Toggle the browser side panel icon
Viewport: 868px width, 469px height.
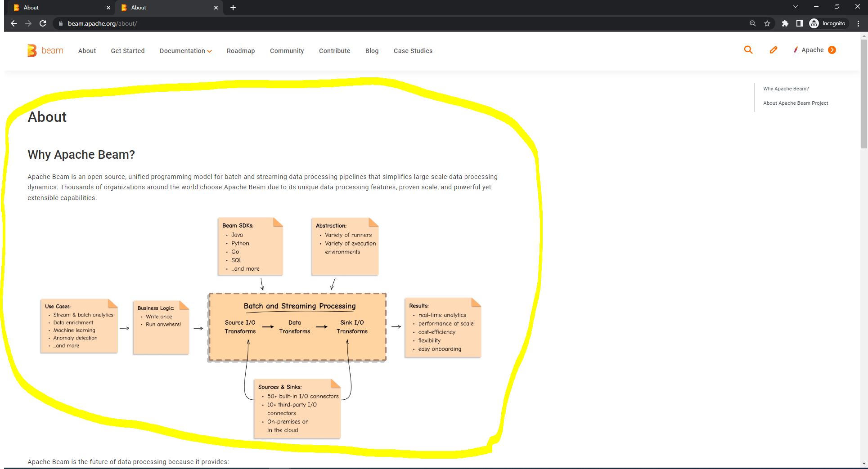click(x=799, y=23)
